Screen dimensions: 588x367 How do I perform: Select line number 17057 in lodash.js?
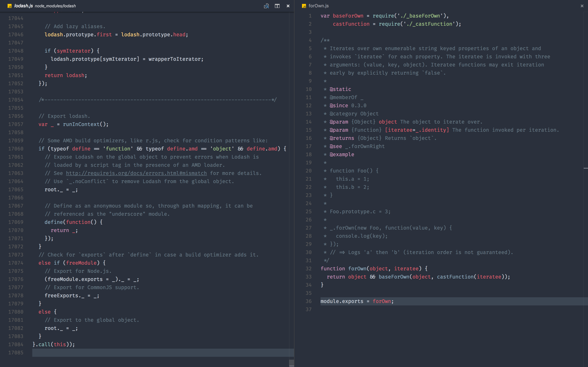click(16, 124)
